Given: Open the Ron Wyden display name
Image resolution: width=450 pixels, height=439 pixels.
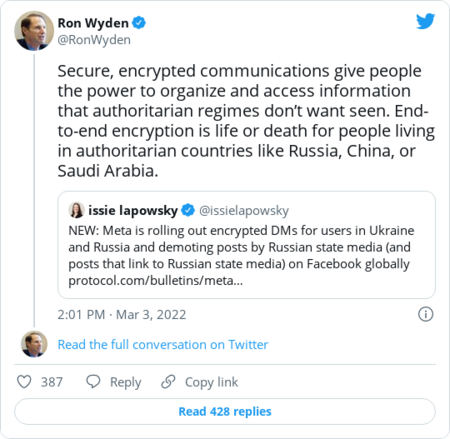Looking at the screenshot, I should tap(93, 23).
